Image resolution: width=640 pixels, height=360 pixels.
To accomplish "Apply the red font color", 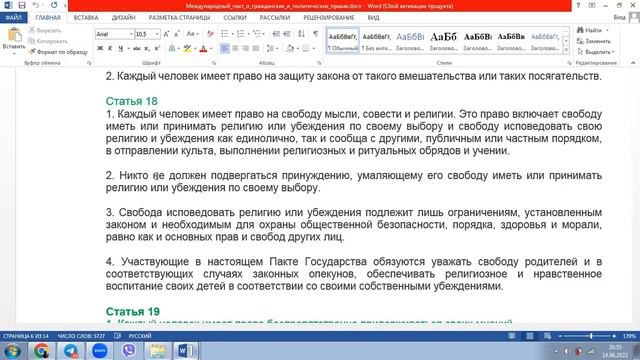I will point(203,48).
